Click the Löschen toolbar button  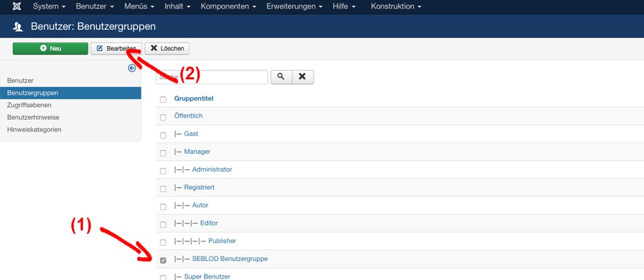pos(167,48)
